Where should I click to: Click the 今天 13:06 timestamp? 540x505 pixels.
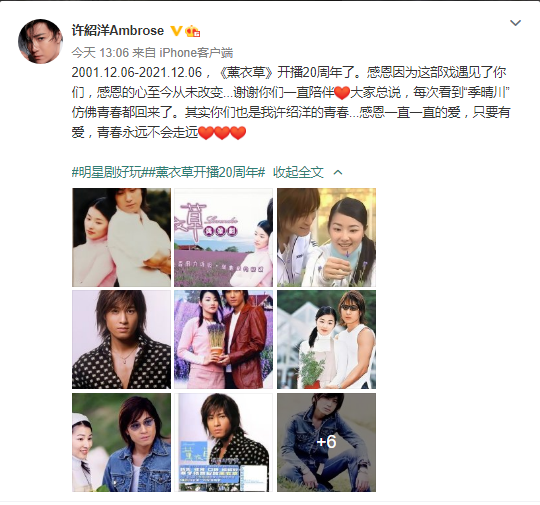click(100, 53)
